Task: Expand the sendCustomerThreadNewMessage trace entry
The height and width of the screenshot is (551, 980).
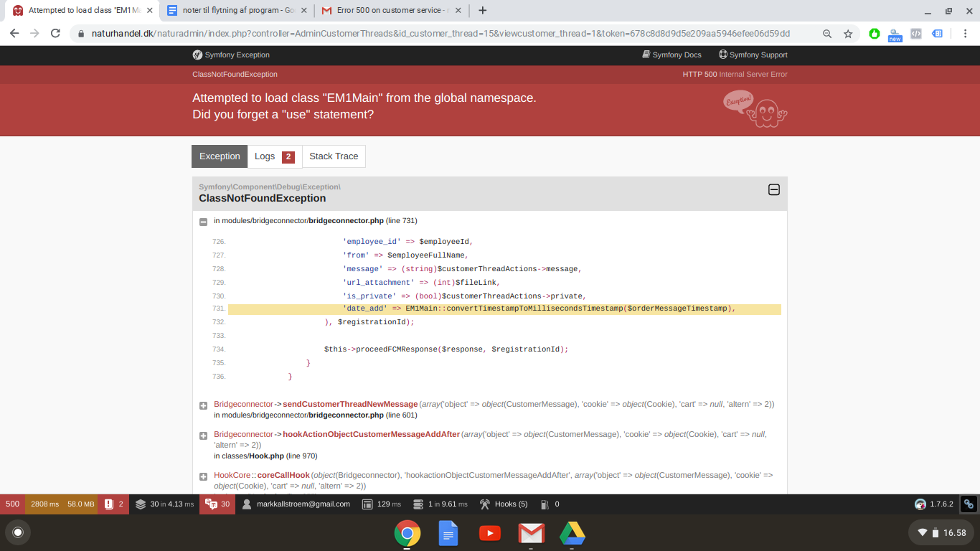Action: (204, 405)
